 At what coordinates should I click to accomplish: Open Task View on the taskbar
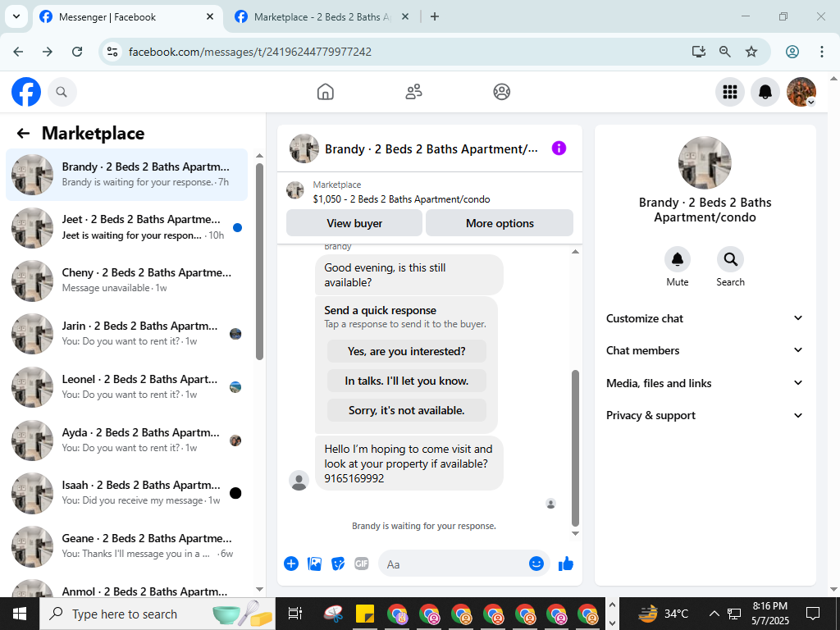tap(295, 614)
